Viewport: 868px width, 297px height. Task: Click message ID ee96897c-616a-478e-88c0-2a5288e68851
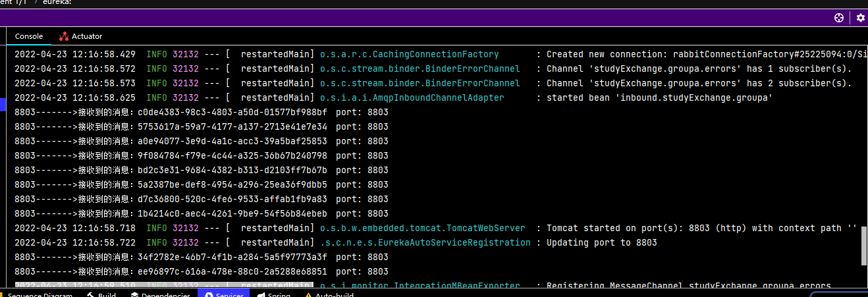(232, 272)
